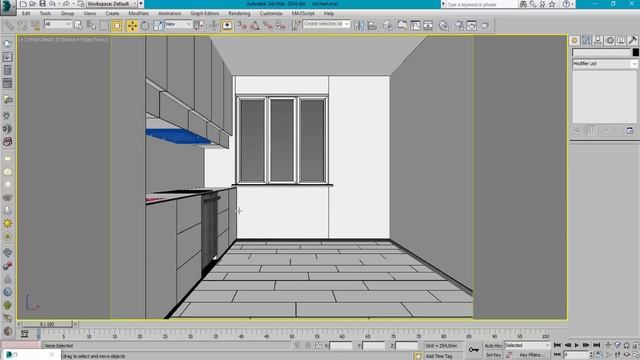Click the New Scene icon in quick access toolbar
Image resolution: width=640 pixels, height=360 pixels.
click(23, 4)
